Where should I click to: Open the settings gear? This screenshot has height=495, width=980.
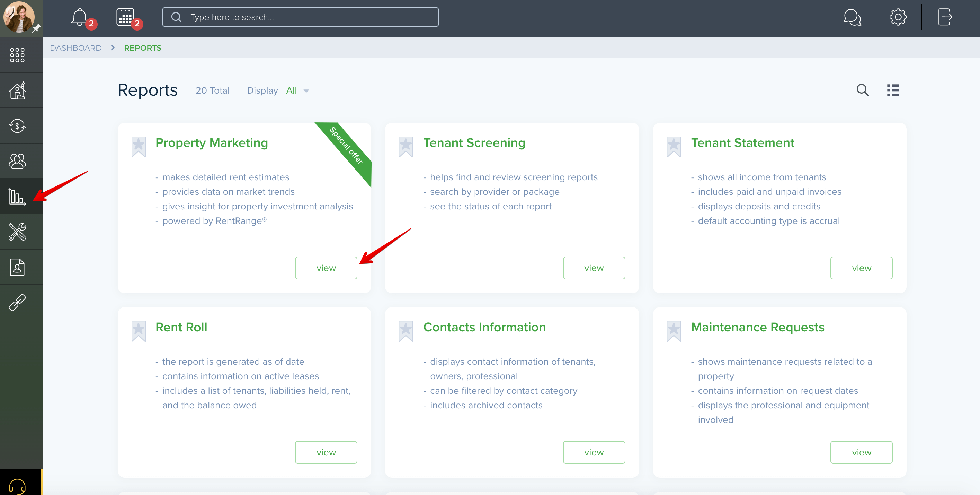click(x=898, y=17)
